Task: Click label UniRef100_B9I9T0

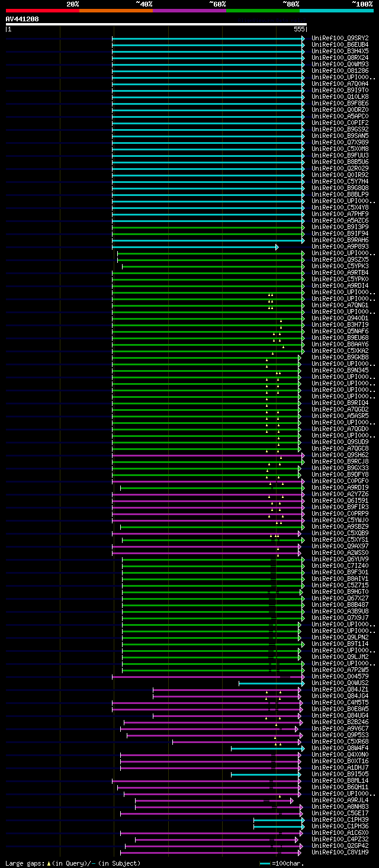Action: (340, 90)
